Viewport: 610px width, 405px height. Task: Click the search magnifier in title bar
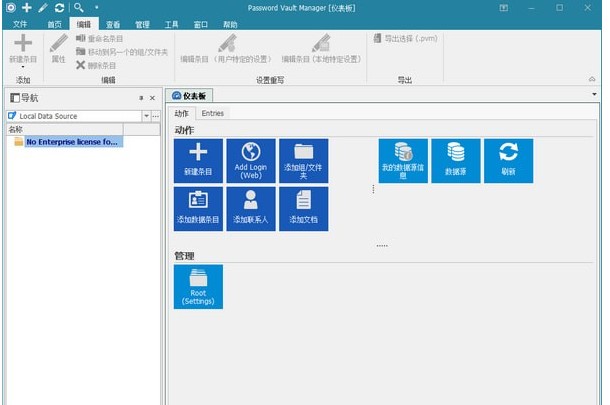pos(78,8)
